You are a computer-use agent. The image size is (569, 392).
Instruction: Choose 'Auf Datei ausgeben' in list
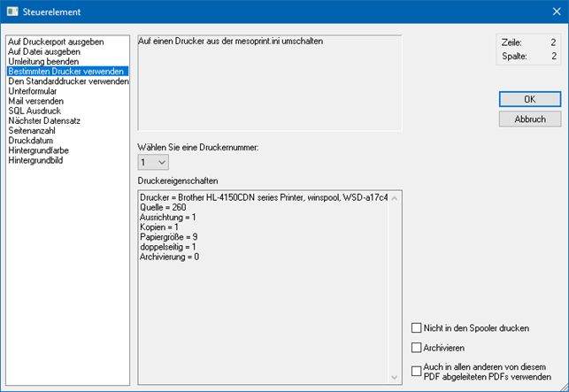click(x=44, y=51)
